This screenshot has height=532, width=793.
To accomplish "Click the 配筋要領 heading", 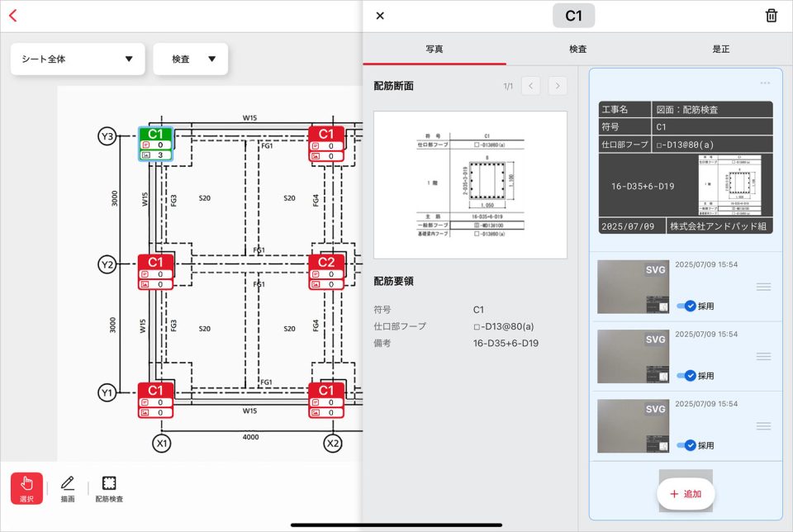I will (393, 281).
